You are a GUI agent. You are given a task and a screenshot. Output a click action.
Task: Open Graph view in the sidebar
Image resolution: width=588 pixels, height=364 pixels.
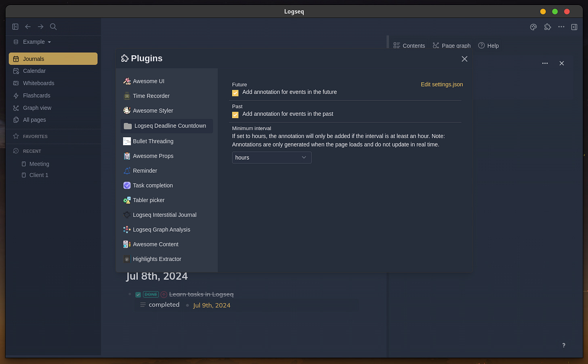tap(53, 108)
